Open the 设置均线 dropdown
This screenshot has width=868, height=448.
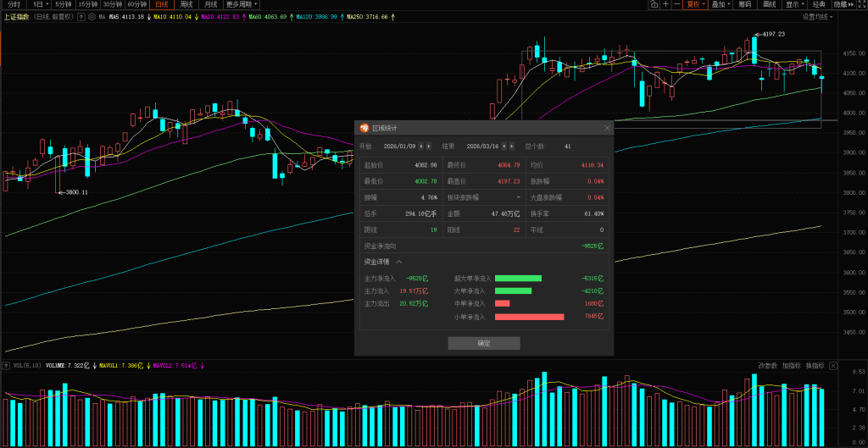(817, 16)
